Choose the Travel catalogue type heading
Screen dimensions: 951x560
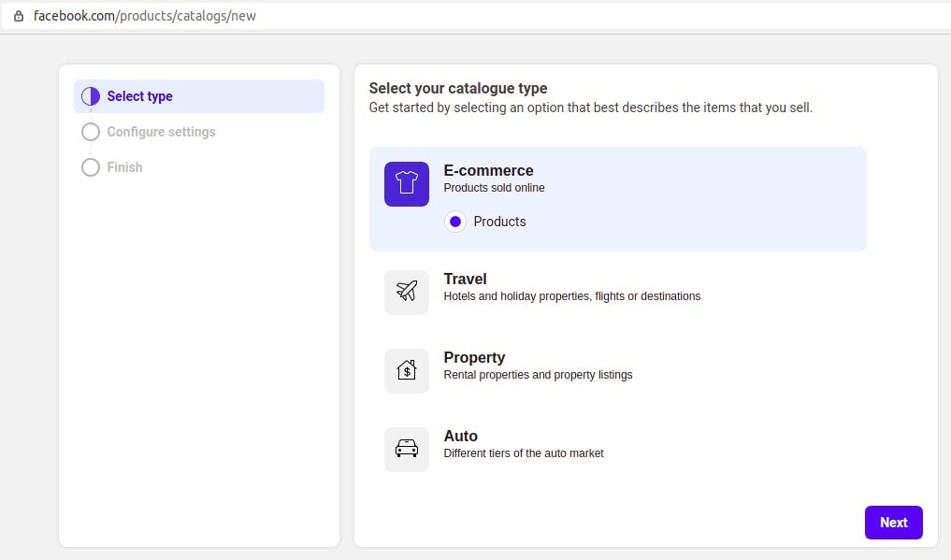(465, 279)
